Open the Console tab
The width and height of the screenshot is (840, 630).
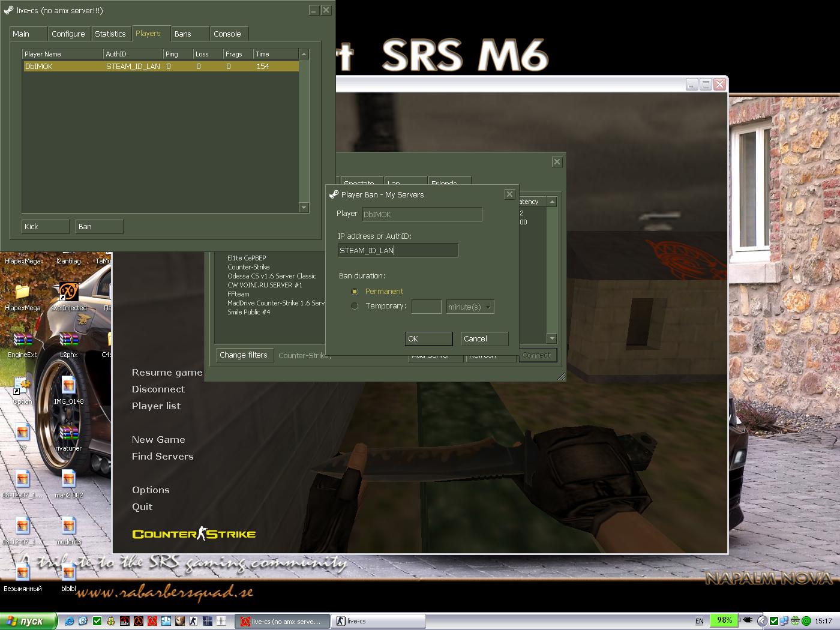coord(230,34)
